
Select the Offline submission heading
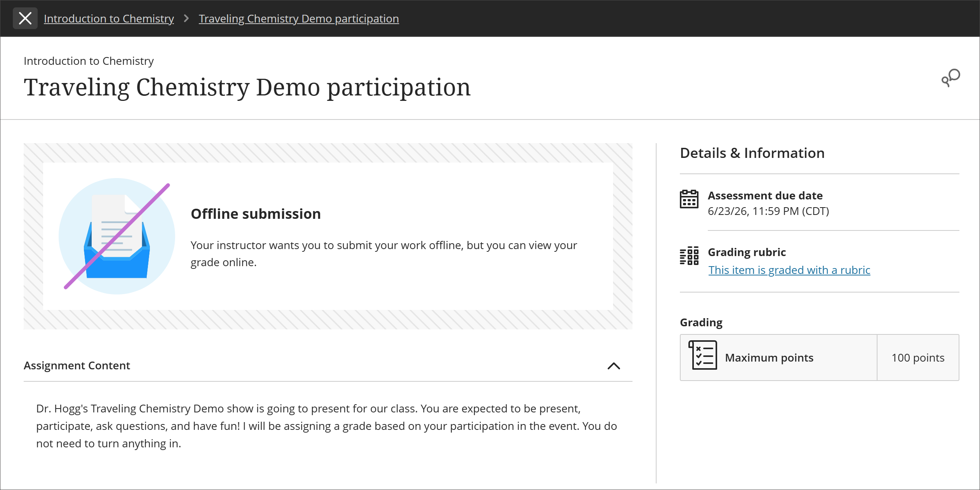click(255, 214)
